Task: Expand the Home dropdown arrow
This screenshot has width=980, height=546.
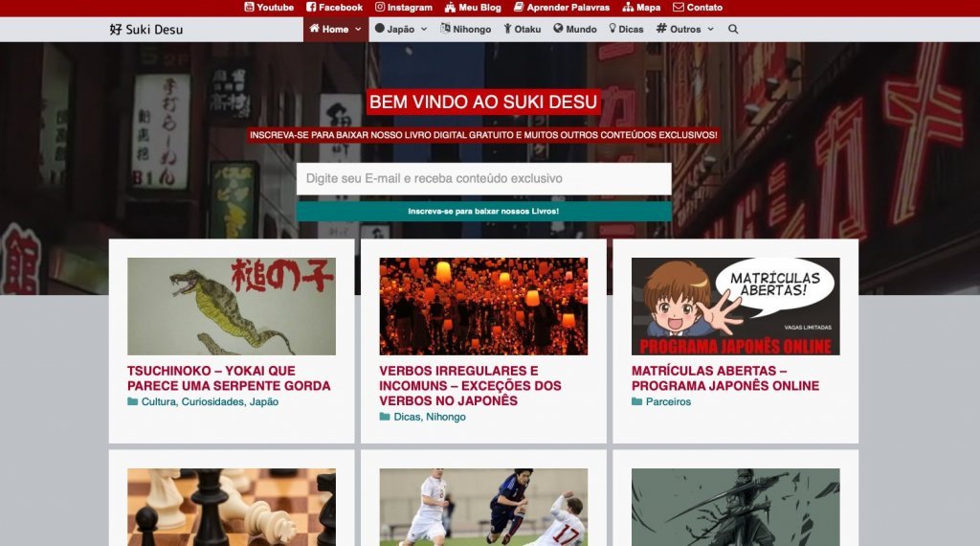Action: point(358,30)
